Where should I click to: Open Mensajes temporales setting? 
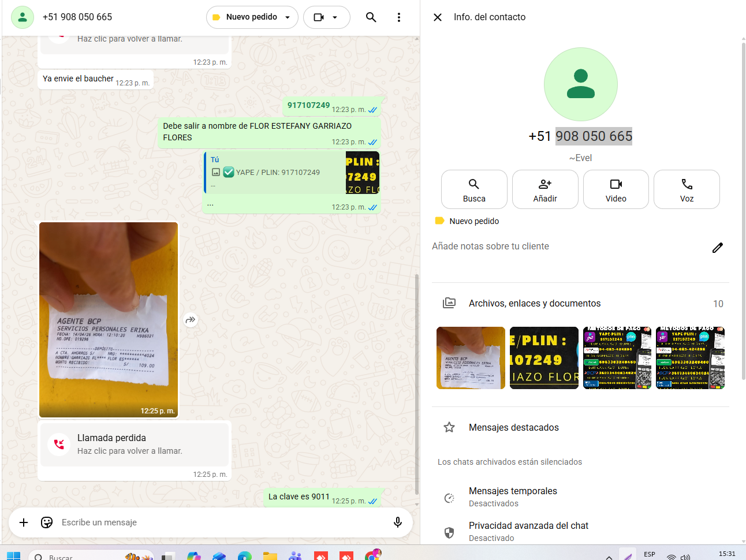click(513, 496)
